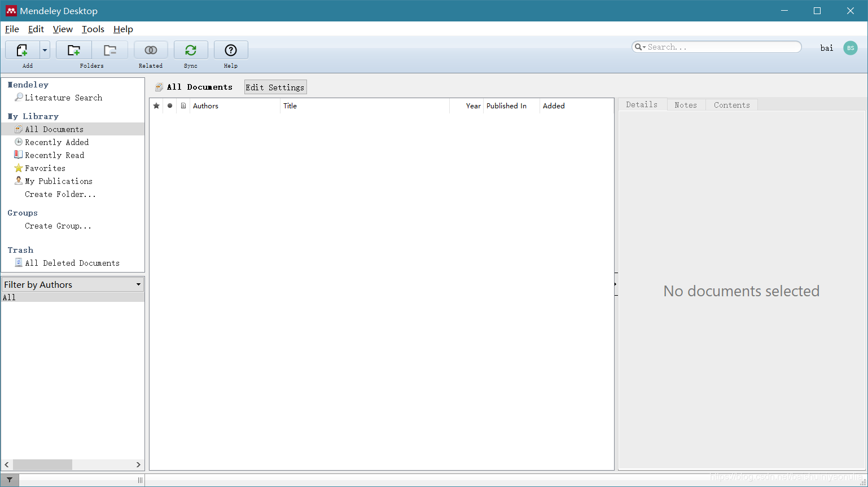Click the My Publications person icon
This screenshot has height=487, width=868.
(x=19, y=181)
